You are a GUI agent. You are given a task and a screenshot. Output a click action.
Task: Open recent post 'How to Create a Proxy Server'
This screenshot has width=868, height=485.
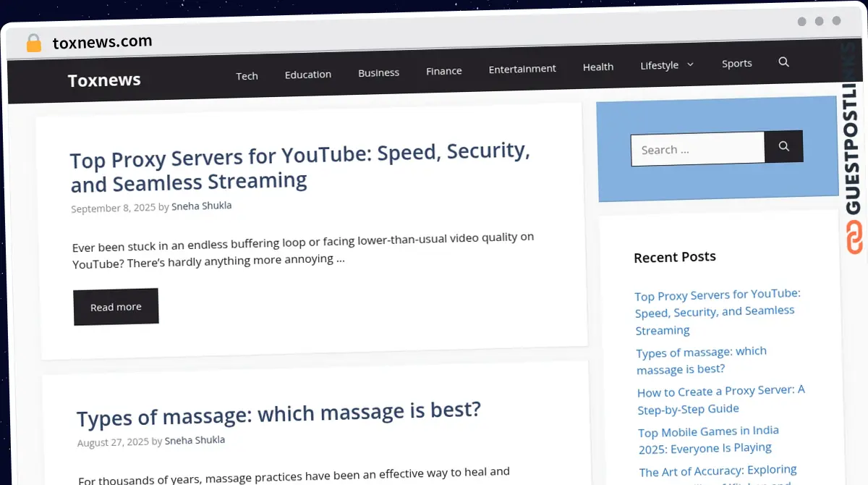720,400
